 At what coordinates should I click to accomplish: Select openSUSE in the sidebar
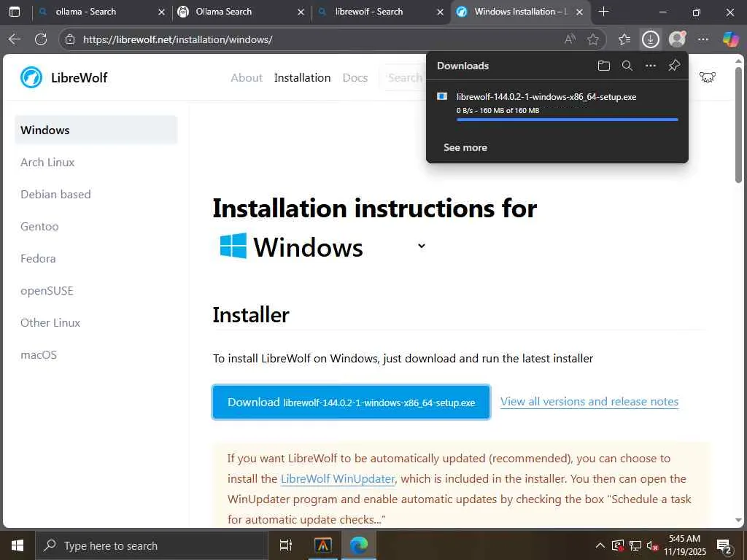47,290
